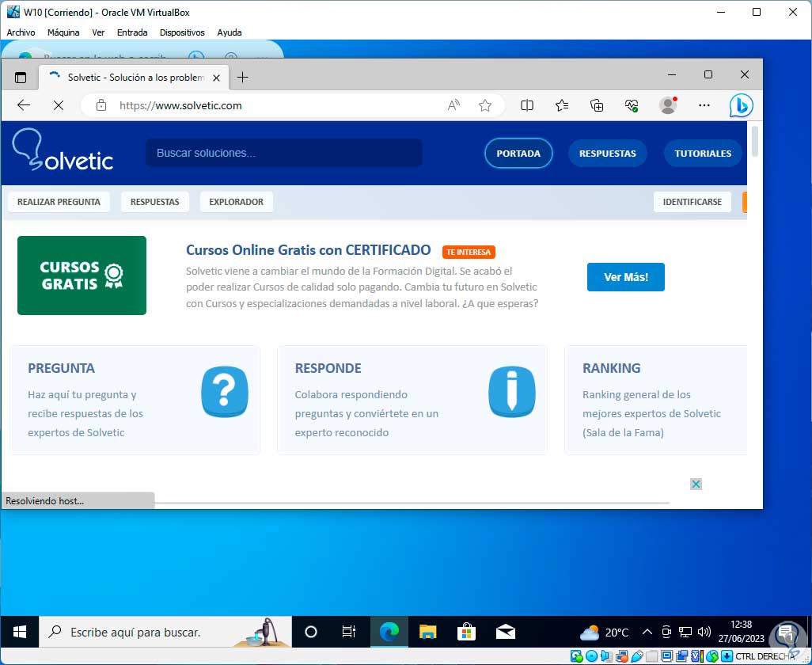Click the Solvetic logo
Image resolution: width=812 pixels, height=665 pixels.
(x=63, y=150)
